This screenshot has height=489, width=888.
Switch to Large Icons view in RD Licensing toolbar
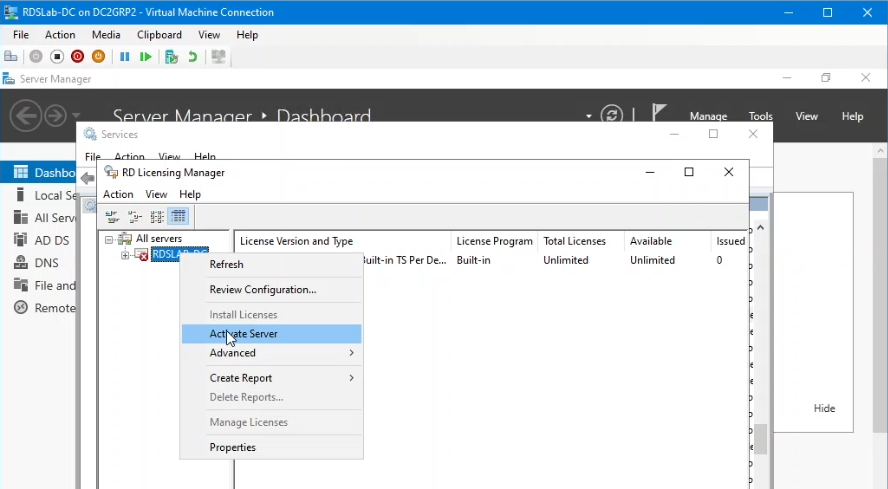(x=111, y=216)
